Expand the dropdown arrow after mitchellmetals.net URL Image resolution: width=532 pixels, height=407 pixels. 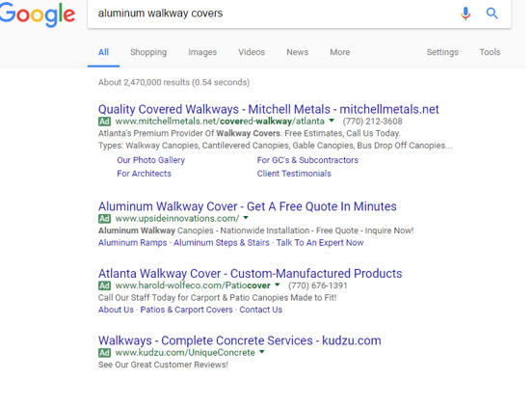(x=332, y=121)
